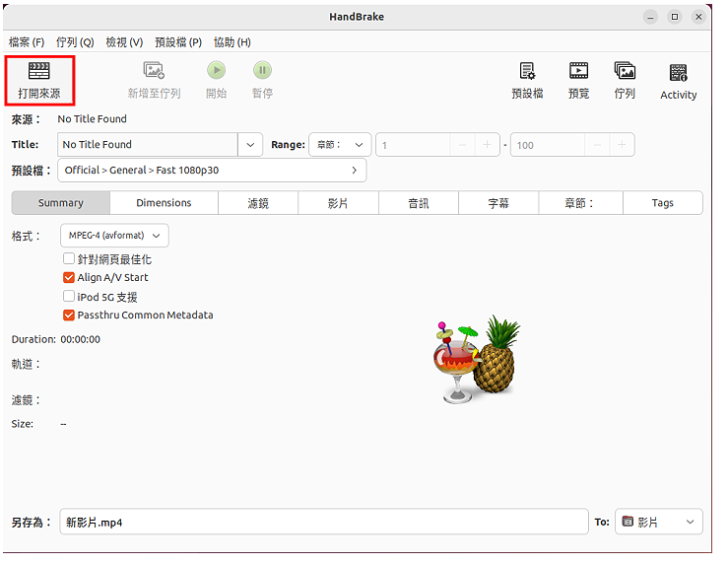Uncheck Align A/V Start

point(69,277)
